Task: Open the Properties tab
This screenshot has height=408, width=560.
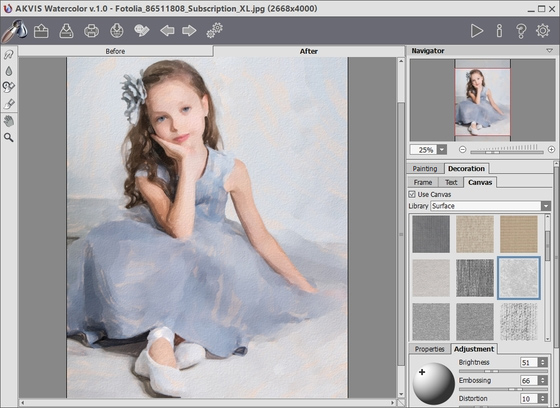Action: [x=430, y=349]
